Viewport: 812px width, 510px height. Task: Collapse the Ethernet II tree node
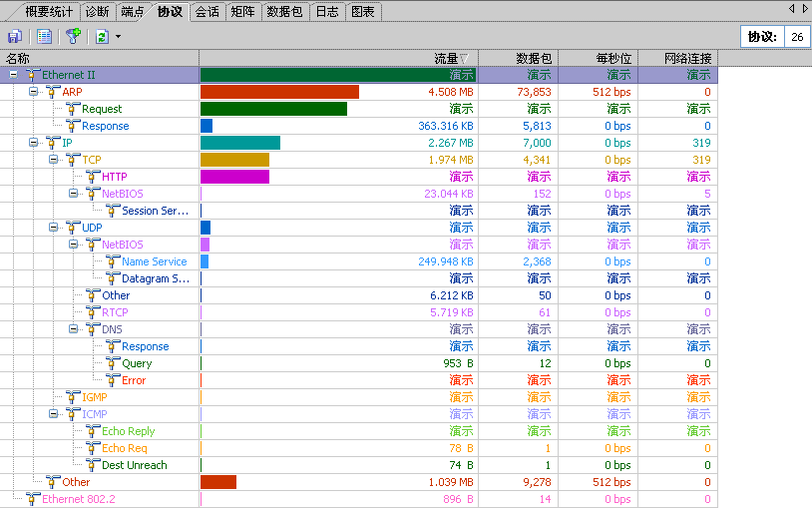pos(13,75)
